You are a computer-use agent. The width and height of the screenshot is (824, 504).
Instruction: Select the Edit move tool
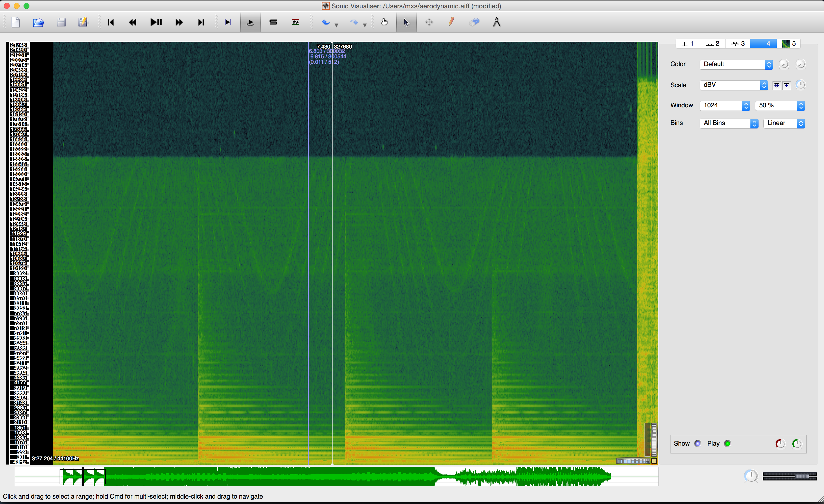429,22
